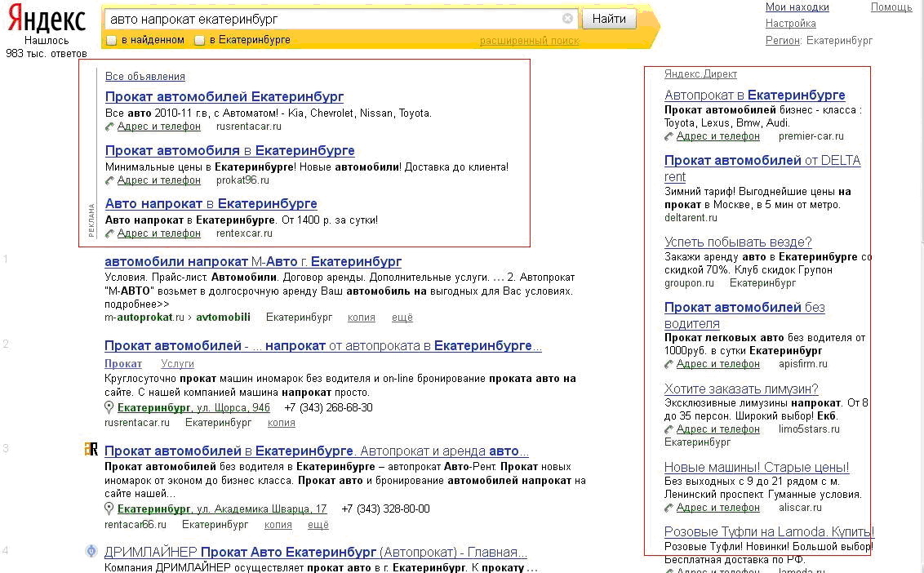Click wrench icon beside limo5stars.ru ad address
The image size is (924, 573).
pos(669,429)
